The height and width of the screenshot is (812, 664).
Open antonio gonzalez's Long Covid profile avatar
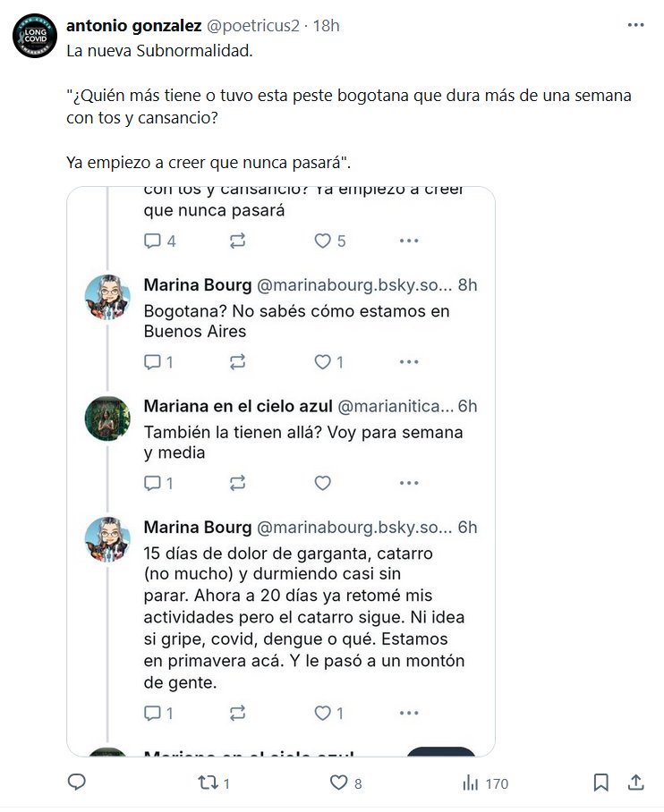tap(36, 37)
